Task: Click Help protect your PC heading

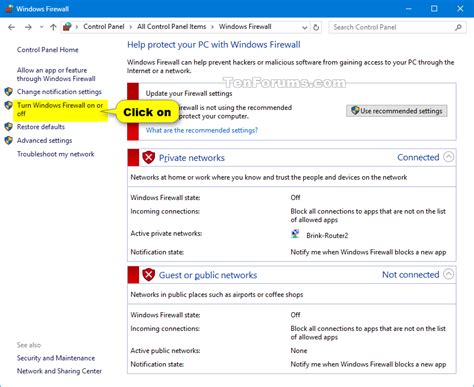Action: point(214,45)
